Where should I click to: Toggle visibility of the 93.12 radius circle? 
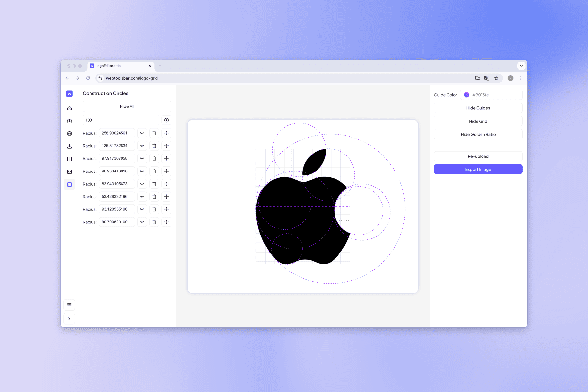142,209
